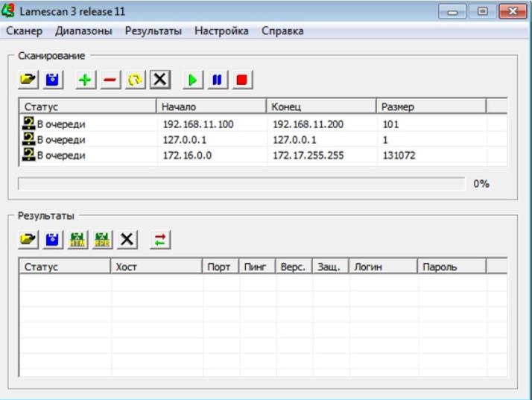Export results to RPB file
Viewport: 532px width, 400px height.
102,239
